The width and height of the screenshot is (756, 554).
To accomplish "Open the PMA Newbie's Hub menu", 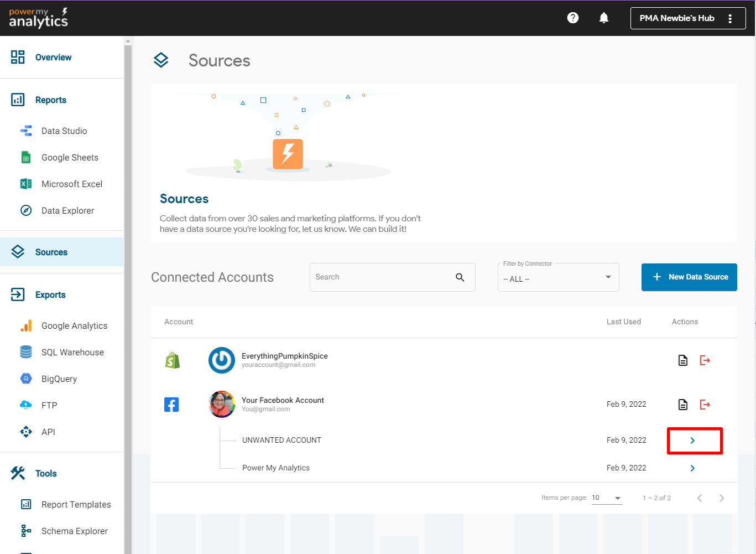I will point(688,18).
